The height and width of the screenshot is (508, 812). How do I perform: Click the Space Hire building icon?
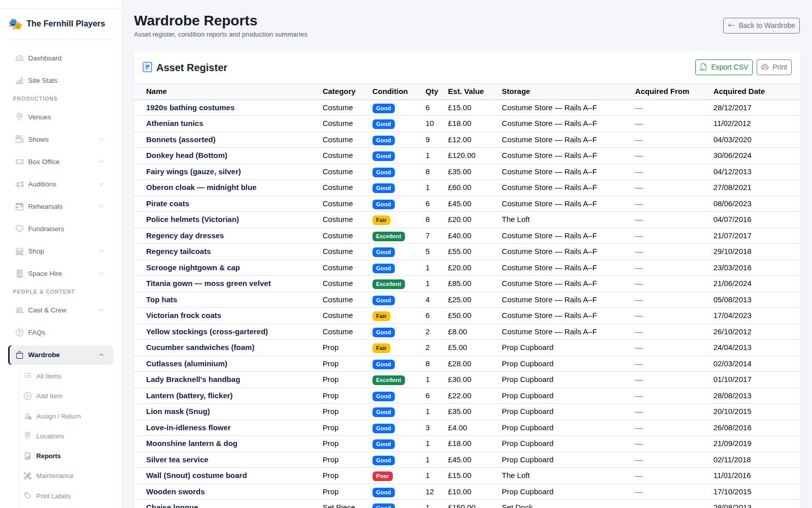click(19, 274)
